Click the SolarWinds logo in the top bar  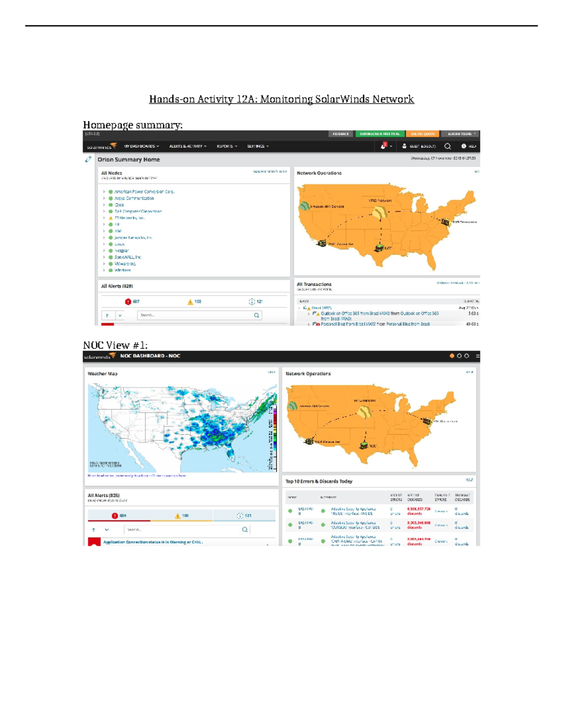click(x=99, y=146)
